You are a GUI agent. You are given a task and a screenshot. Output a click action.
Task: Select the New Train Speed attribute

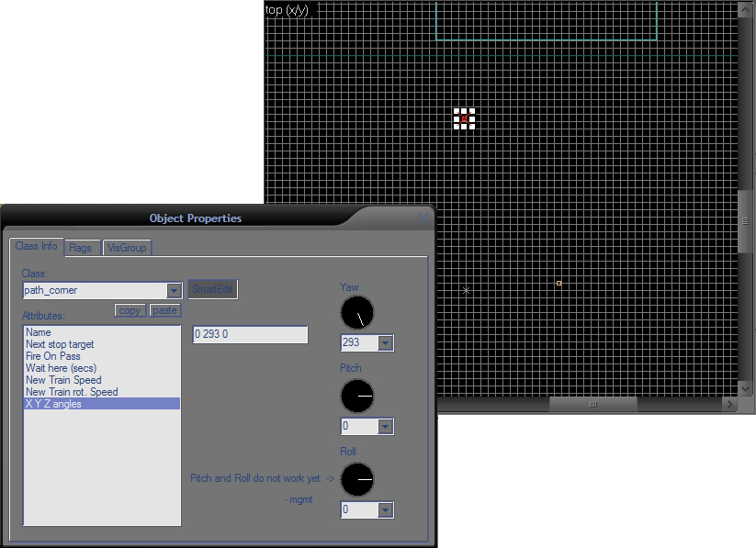pos(63,380)
